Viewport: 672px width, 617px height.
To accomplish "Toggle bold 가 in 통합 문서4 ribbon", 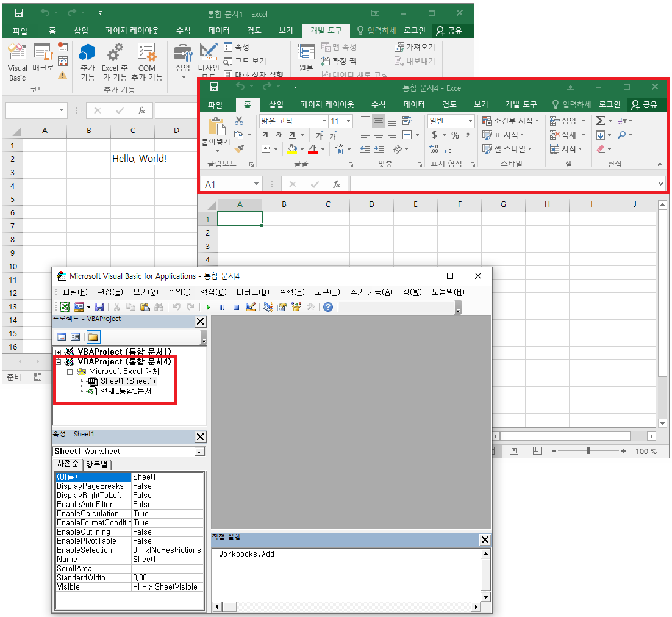I will [x=266, y=135].
